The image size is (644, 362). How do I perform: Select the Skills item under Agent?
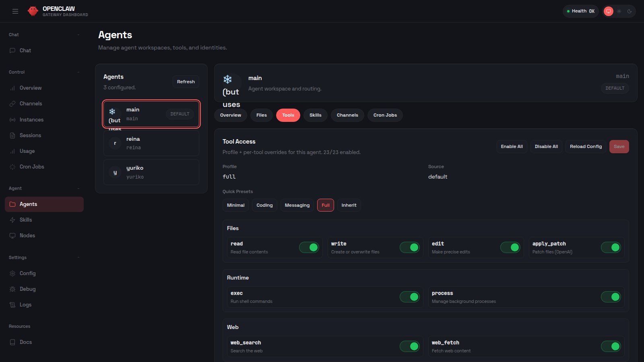click(26, 220)
